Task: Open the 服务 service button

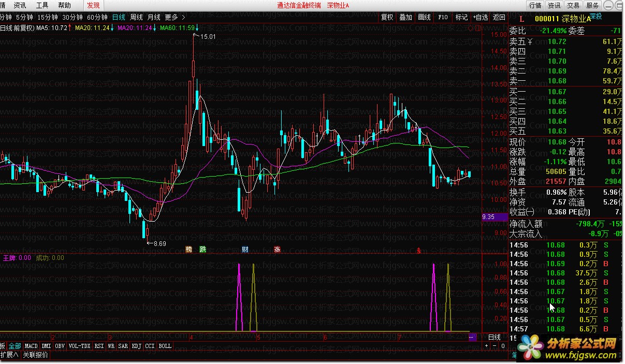Action: coord(592,5)
